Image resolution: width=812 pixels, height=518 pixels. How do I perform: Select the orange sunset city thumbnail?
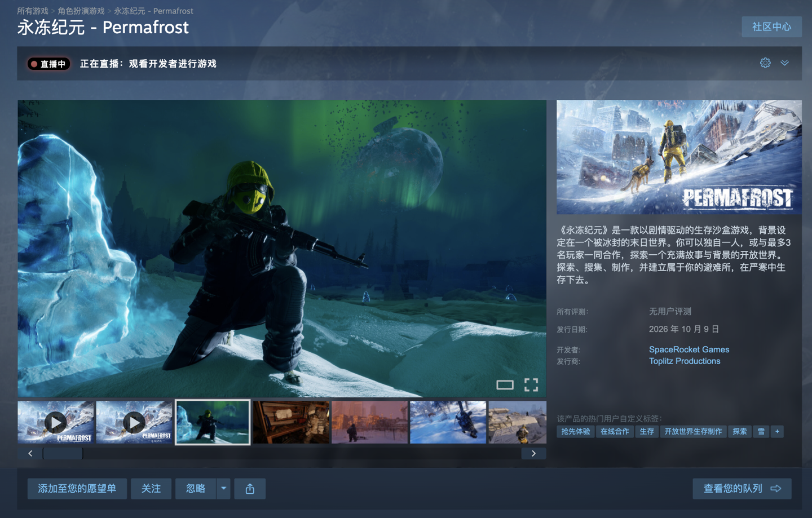point(369,422)
